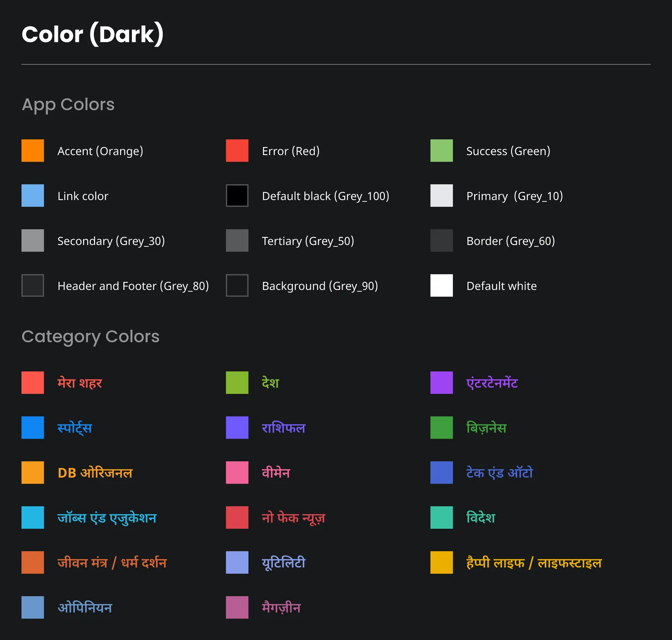672x640 pixels.
Task: Select the देश green swatch
Action: click(x=237, y=382)
